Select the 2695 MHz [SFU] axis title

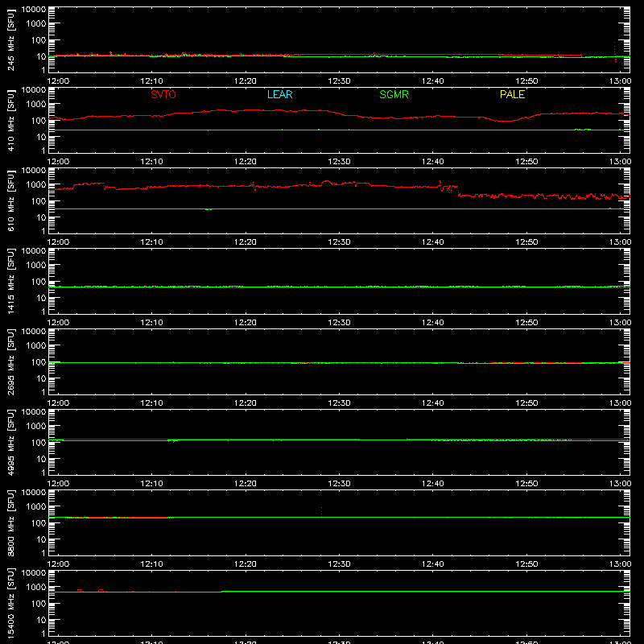(x=10, y=362)
